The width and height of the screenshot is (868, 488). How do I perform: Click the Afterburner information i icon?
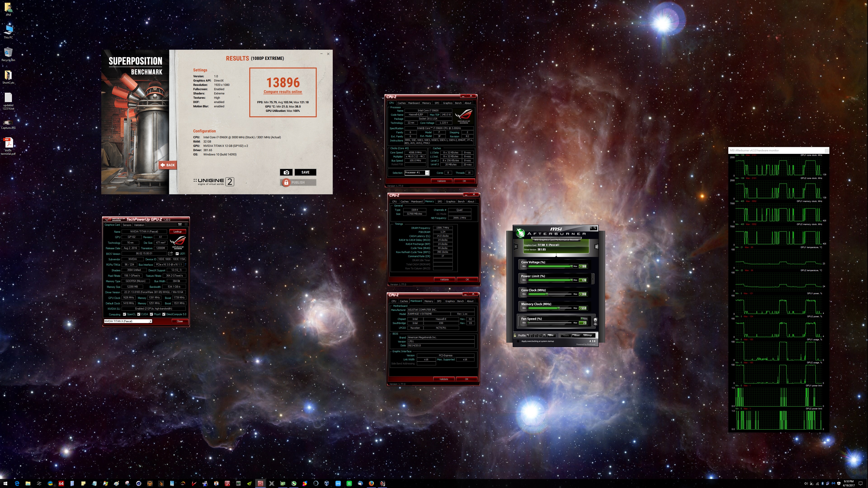[x=597, y=247]
